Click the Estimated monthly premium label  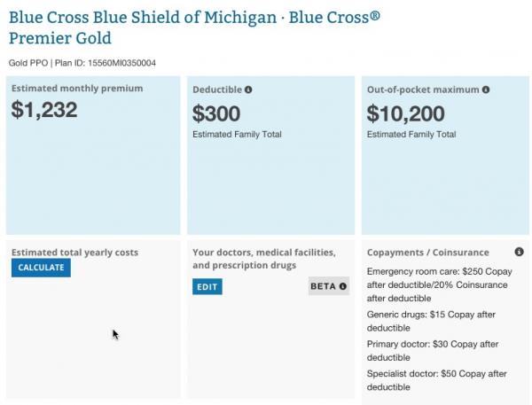77,89
